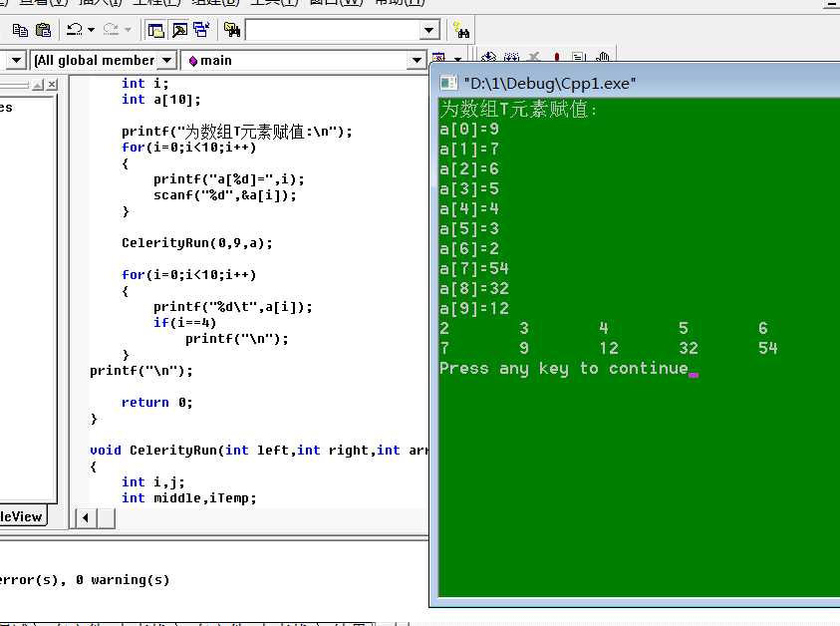Click the "scanf("%d",&a[i]);" line

point(225,195)
